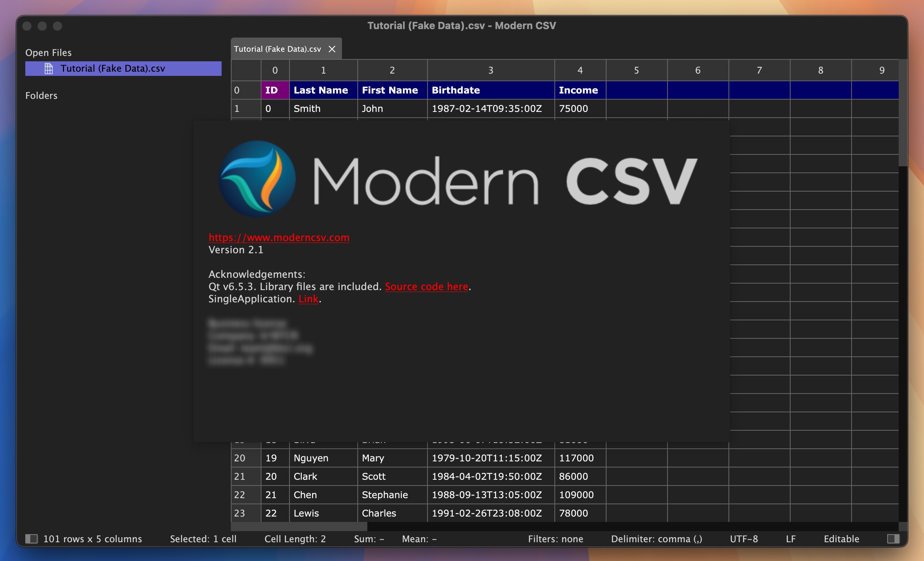This screenshot has width=924, height=561.
Task: Select column header 4
Action: [580, 70]
